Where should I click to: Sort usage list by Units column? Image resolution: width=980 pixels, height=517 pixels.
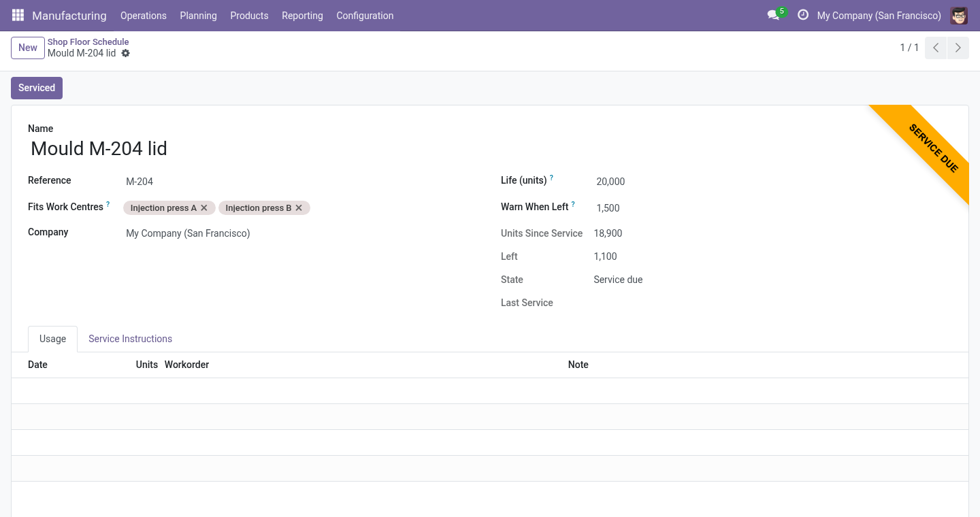click(x=147, y=365)
